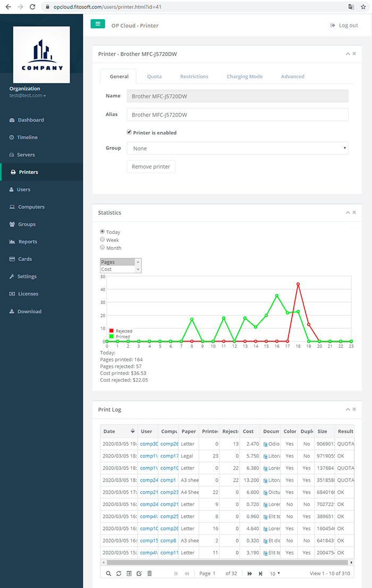372x588 pixels.
Task: Open user comp30 link in first row
Action: 149,443
